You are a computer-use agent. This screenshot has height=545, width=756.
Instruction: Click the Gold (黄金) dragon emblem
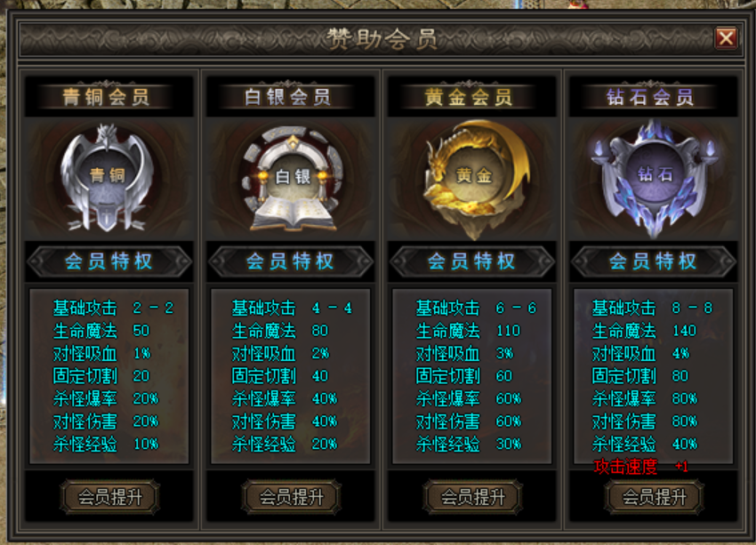pyautogui.click(x=474, y=180)
